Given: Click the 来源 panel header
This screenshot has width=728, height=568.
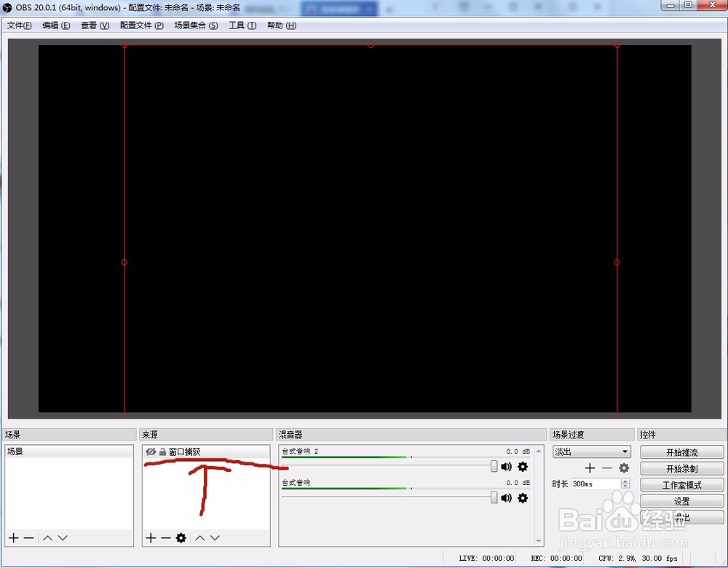Looking at the screenshot, I should 206,435.
